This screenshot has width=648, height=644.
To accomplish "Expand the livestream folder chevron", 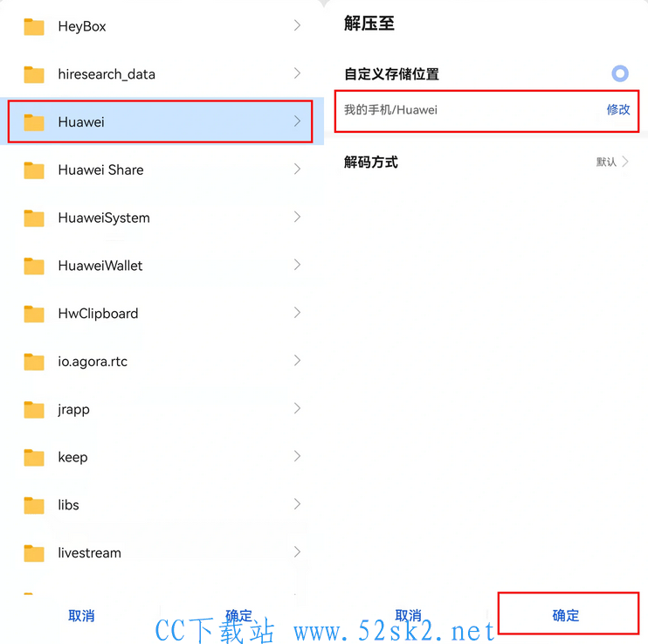I will (x=297, y=551).
